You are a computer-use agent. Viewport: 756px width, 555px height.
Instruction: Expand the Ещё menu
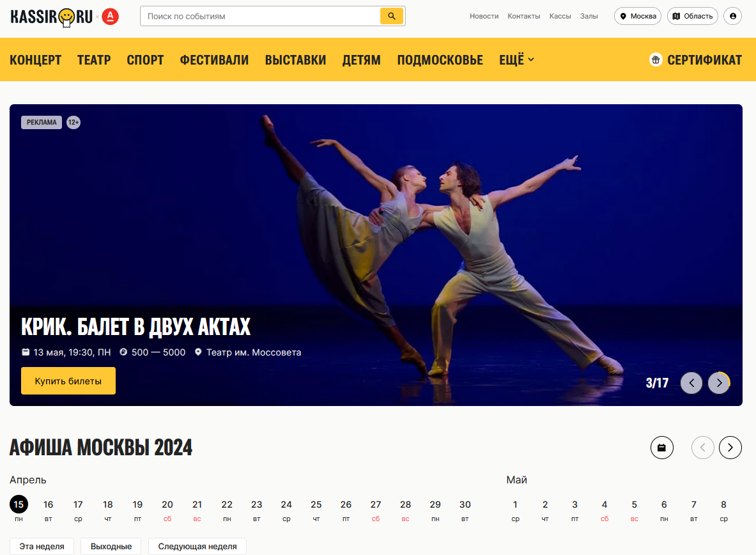tap(516, 60)
